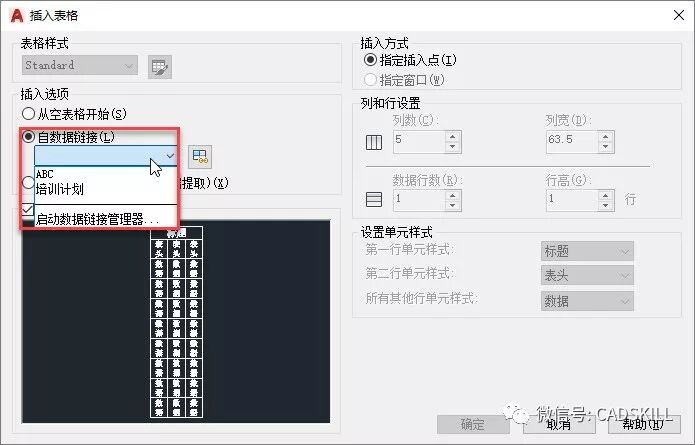Open the 表头 second row cell style dropdown
695x445 pixels.
coord(587,276)
